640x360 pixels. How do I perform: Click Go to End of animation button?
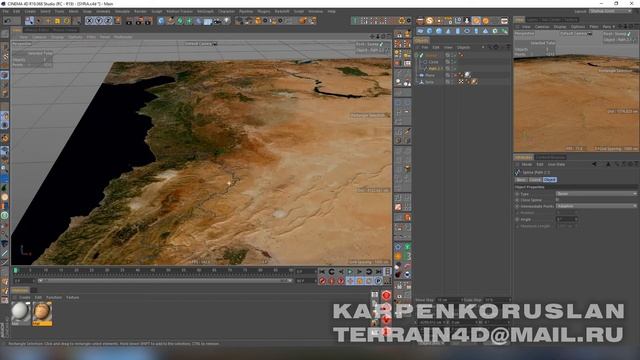click(x=378, y=271)
